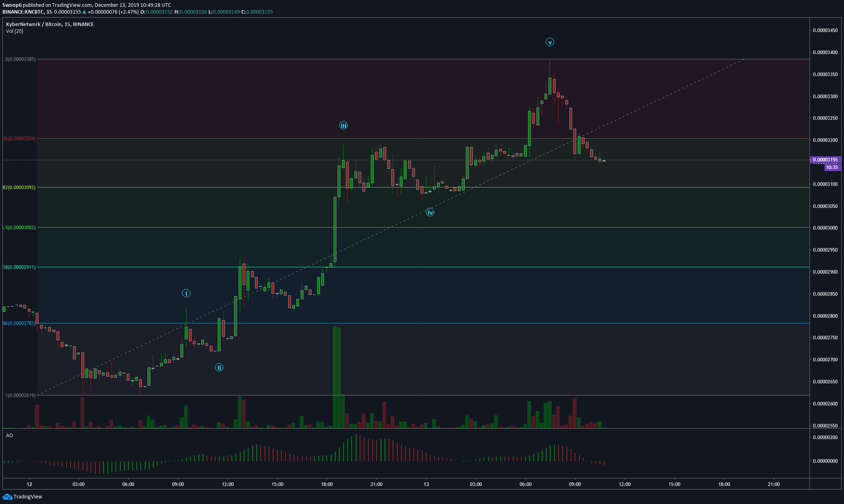Click the wave v Elliott label
The image size is (844, 504).
coord(550,42)
